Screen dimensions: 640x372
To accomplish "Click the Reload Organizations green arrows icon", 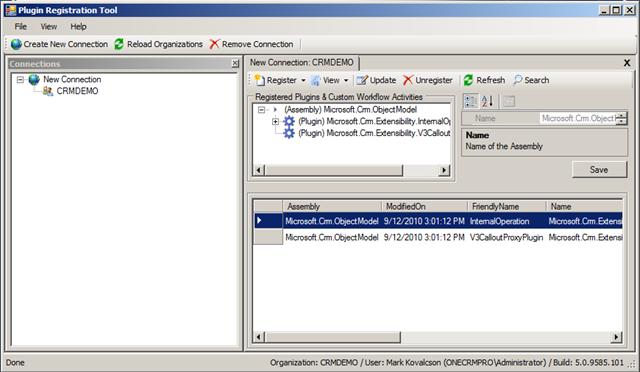I will pos(119,44).
